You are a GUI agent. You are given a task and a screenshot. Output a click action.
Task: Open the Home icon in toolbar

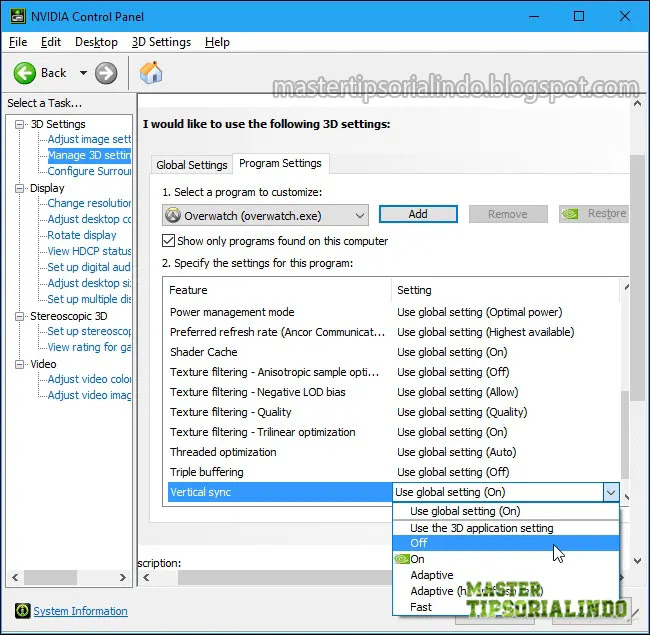(151, 73)
